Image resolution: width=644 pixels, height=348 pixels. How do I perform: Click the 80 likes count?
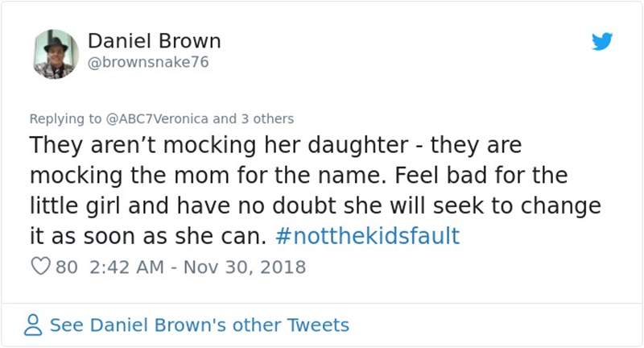[66, 267]
